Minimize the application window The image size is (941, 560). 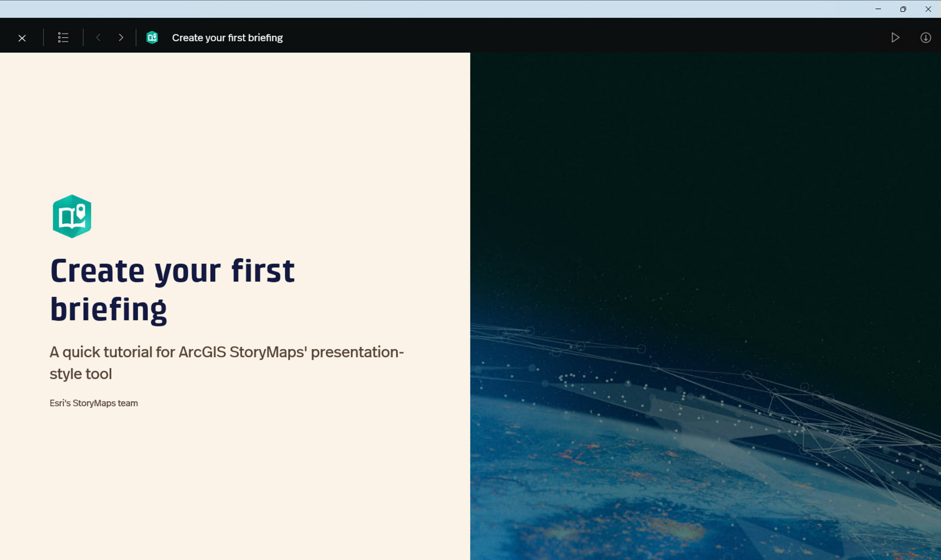[x=878, y=9]
